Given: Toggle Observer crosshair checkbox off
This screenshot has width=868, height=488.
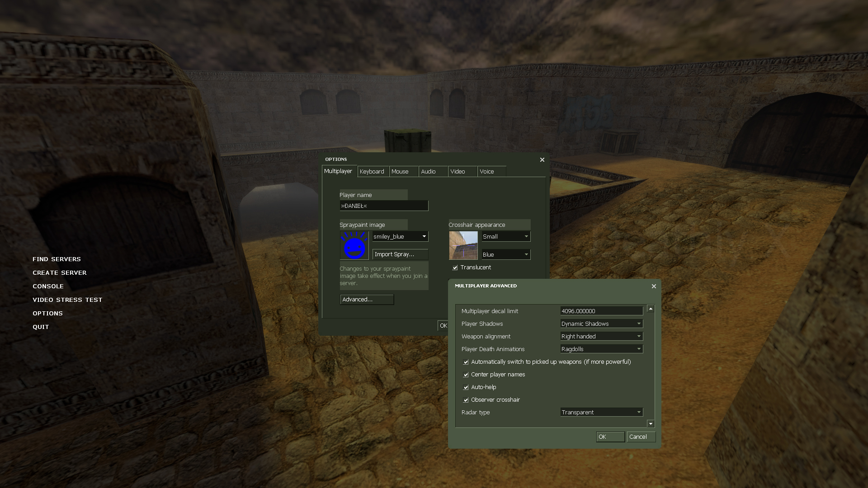Looking at the screenshot, I should pos(466,400).
